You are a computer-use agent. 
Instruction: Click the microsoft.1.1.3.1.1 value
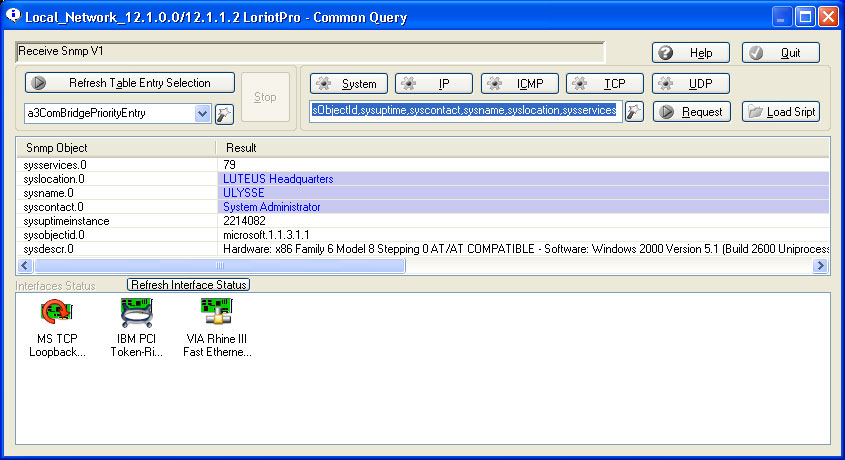[266, 235]
